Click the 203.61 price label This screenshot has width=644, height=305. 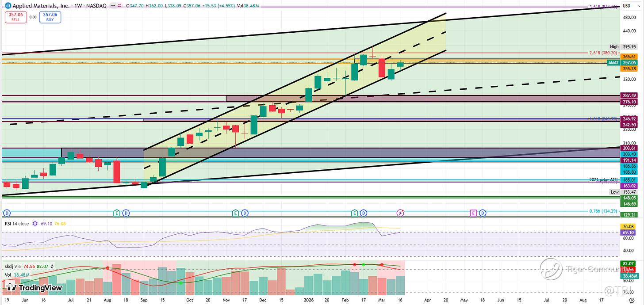629,148
